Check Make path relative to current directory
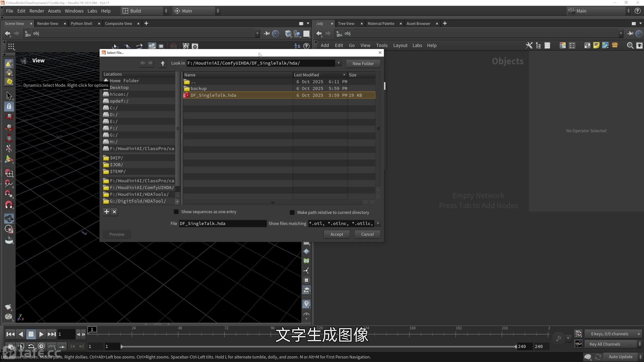644x362 pixels. 292,212
